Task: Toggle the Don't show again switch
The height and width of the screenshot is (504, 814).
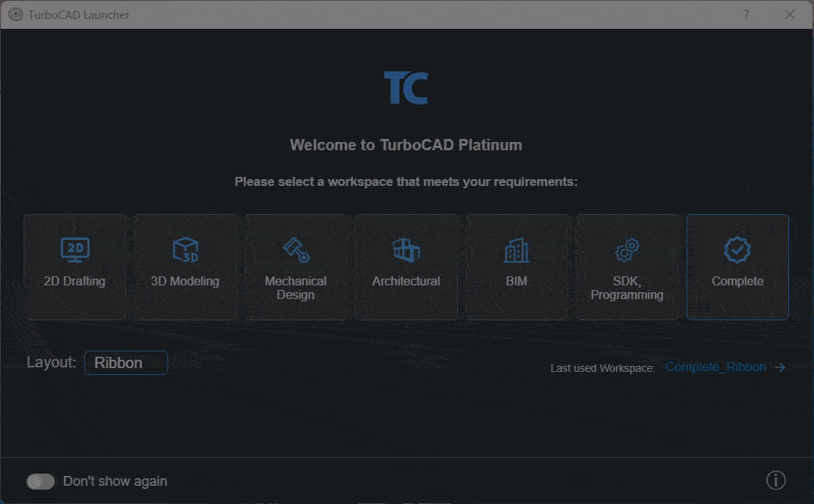Action: pos(40,482)
